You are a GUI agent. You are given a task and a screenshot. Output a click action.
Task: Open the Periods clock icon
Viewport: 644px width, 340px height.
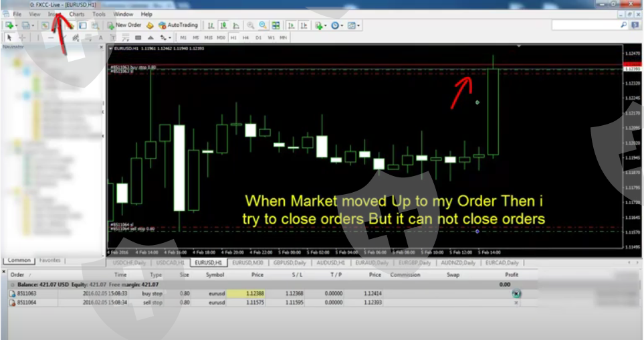pyautogui.click(x=335, y=25)
